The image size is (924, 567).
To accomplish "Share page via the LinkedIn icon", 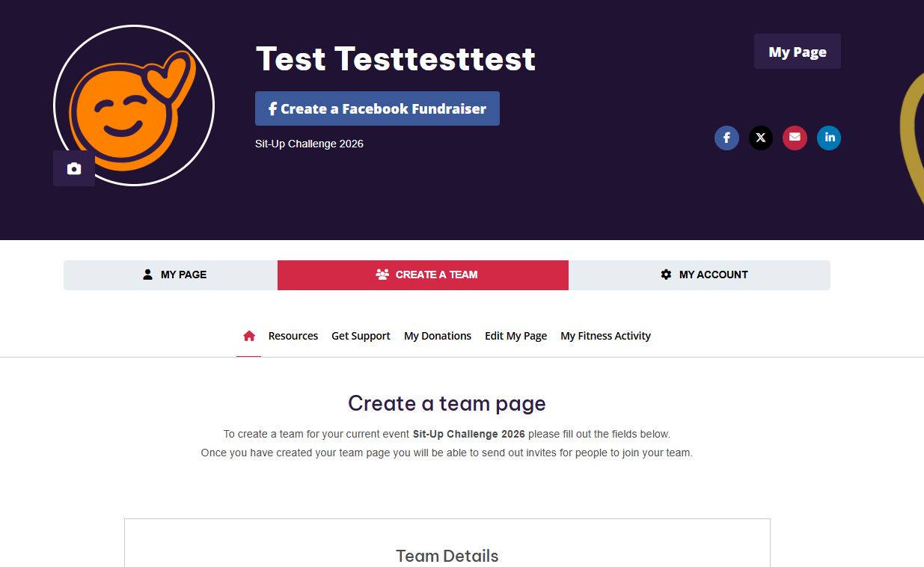I will pos(829,138).
